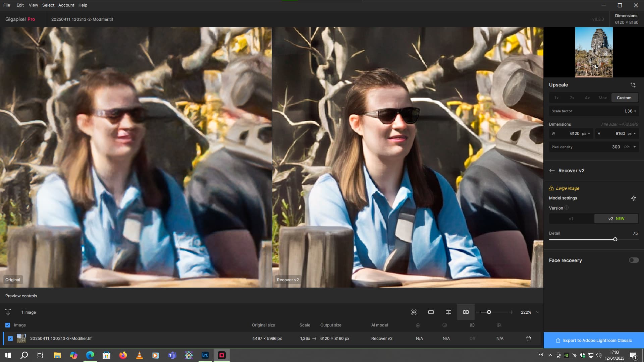Image resolution: width=644 pixels, height=362 pixels.
Task: Open the Pixel density PPI unit dropdown
Action: point(634,147)
